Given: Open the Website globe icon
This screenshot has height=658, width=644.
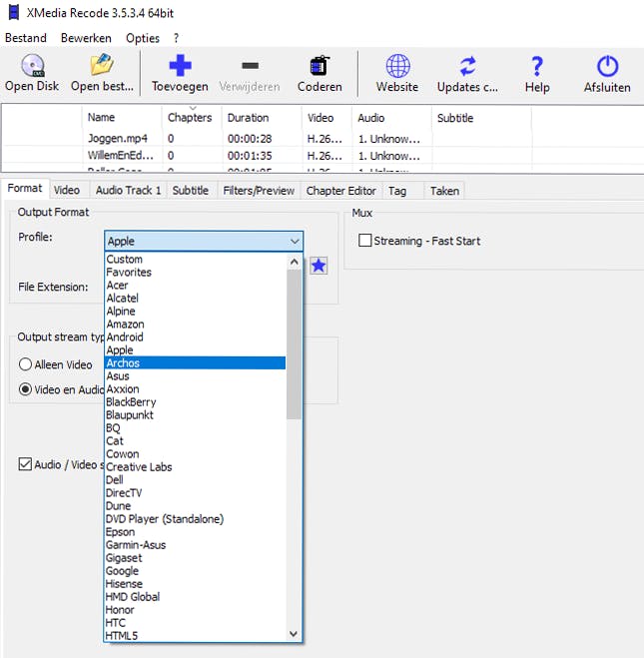Looking at the screenshot, I should click(x=397, y=66).
